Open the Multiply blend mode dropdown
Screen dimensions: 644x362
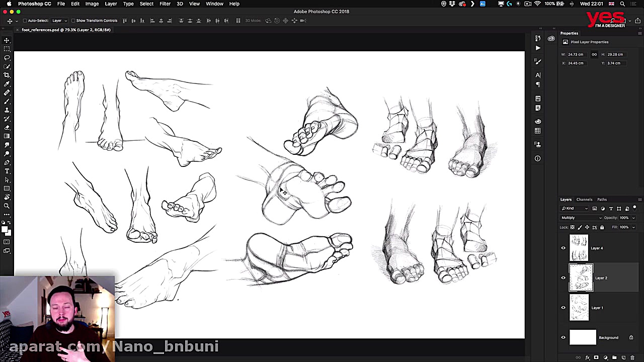coord(581,218)
